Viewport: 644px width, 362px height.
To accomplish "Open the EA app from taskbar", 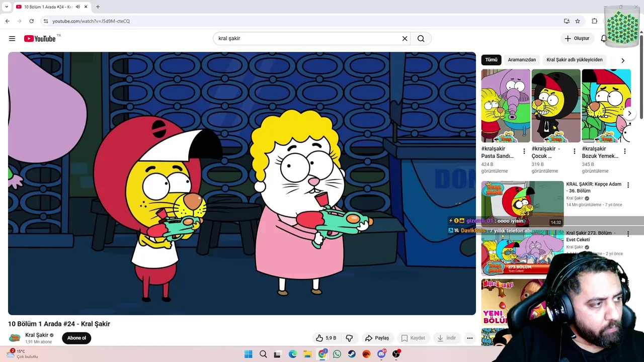I will click(x=366, y=354).
